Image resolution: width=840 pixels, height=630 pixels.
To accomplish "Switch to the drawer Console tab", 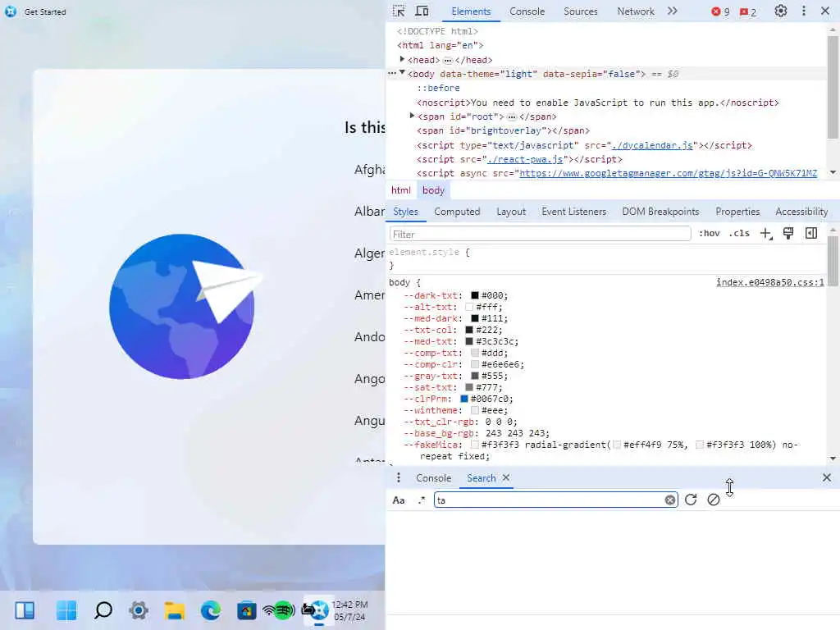I will (433, 478).
